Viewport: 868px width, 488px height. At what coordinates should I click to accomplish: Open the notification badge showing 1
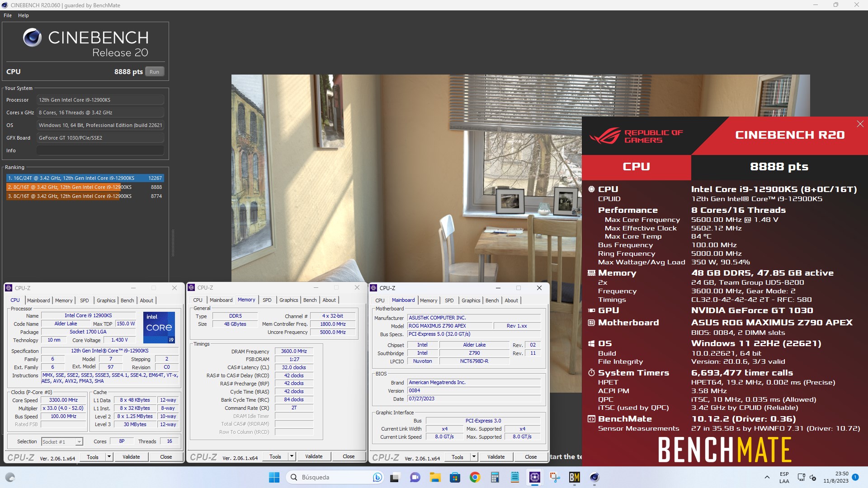click(855, 477)
